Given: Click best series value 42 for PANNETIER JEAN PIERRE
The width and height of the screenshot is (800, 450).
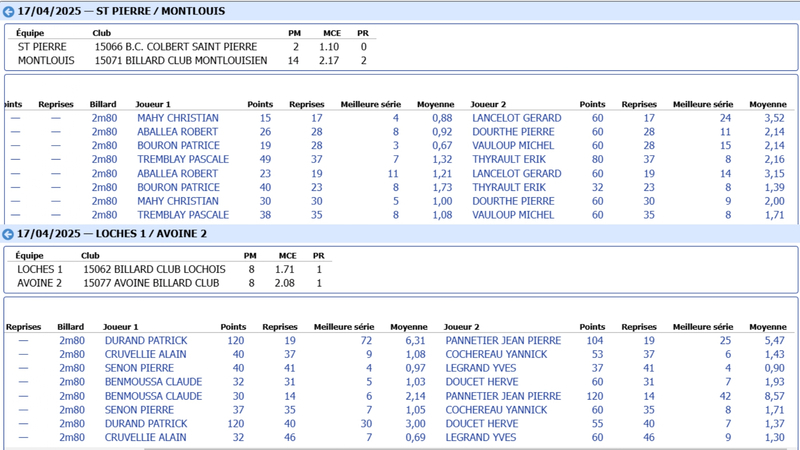Looking at the screenshot, I should pyautogui.click(x=725, y=396).
